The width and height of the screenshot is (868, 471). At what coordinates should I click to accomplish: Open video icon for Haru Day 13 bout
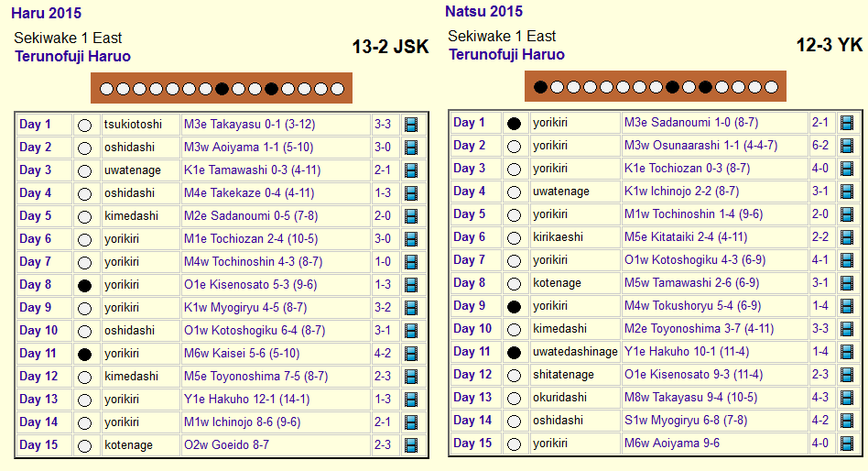tap(411, 400)
